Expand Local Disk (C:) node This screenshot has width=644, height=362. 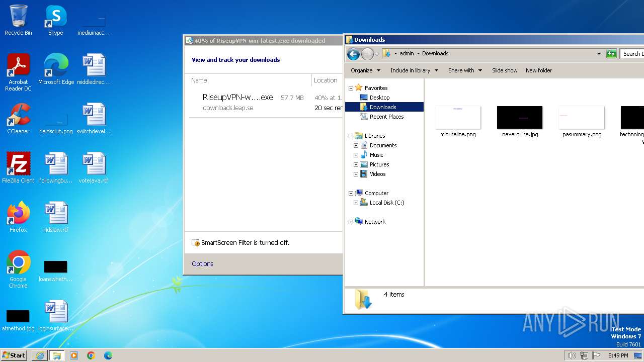click(x=356, y=203)
